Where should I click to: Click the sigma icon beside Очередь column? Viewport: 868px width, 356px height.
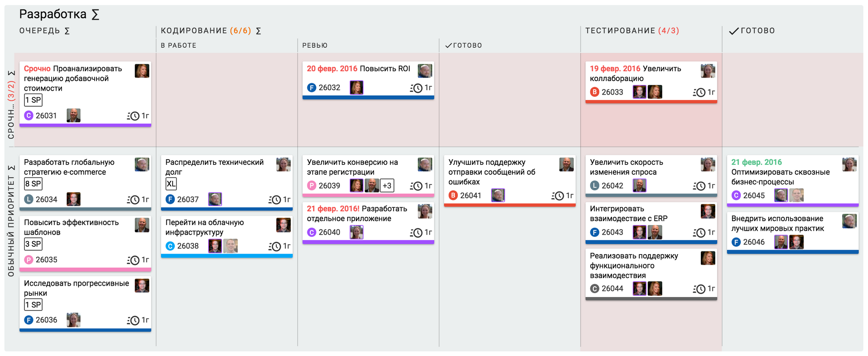tap(67, 31)
